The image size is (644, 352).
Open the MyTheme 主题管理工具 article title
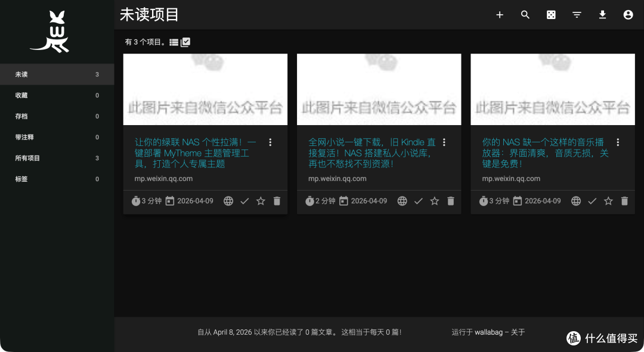[x=196, y=153]
